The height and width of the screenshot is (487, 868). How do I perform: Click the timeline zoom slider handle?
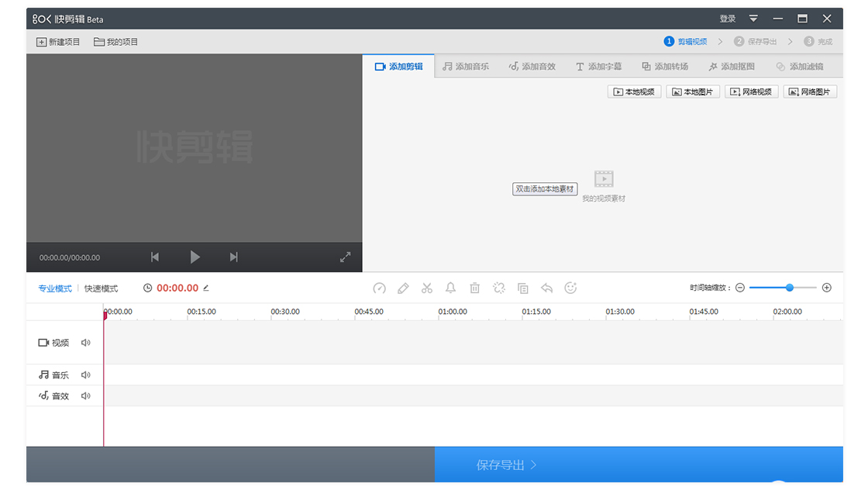click(790, 288)
